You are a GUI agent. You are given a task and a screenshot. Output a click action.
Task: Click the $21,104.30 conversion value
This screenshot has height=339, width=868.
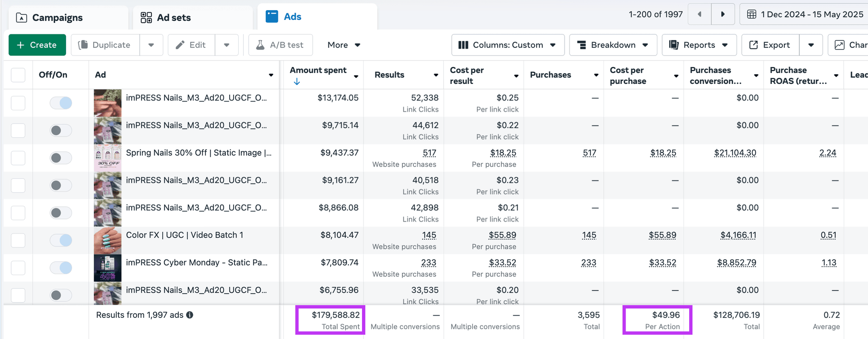(735, 153)
